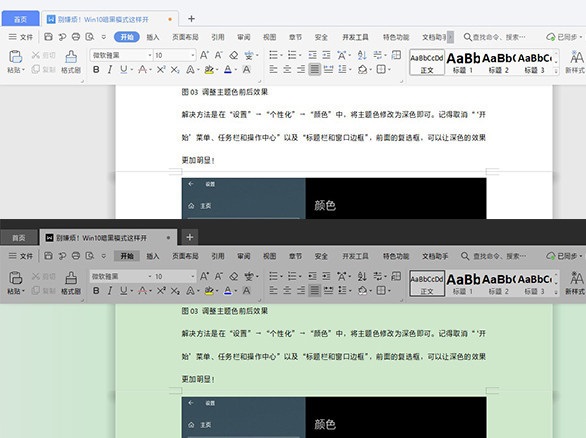Open the font size 10 dropdown, dark-theme window
This screenshot has height=438, width=586.
tap(193, 276)
